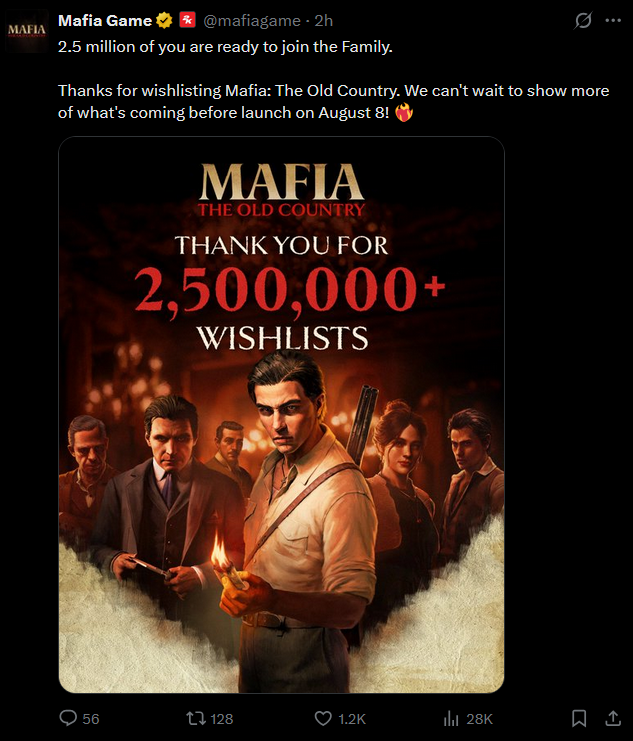Open the share post menu

coord(613,718)
